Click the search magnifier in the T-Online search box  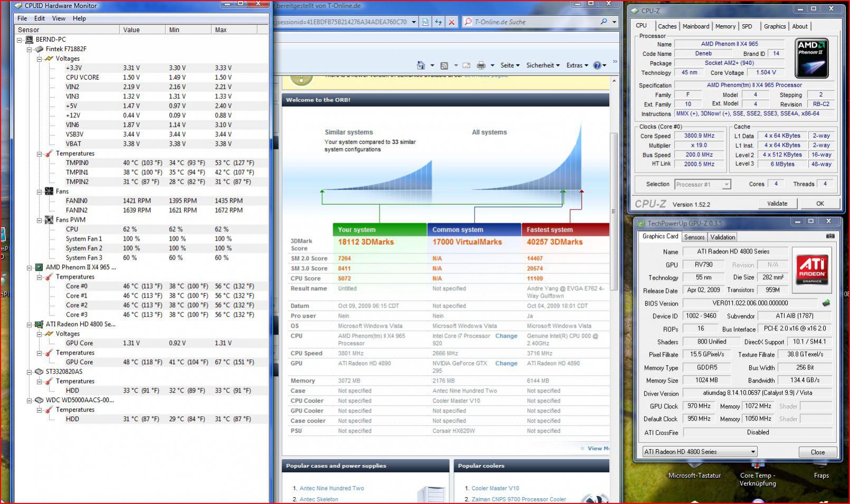click(x=603, y=22)
